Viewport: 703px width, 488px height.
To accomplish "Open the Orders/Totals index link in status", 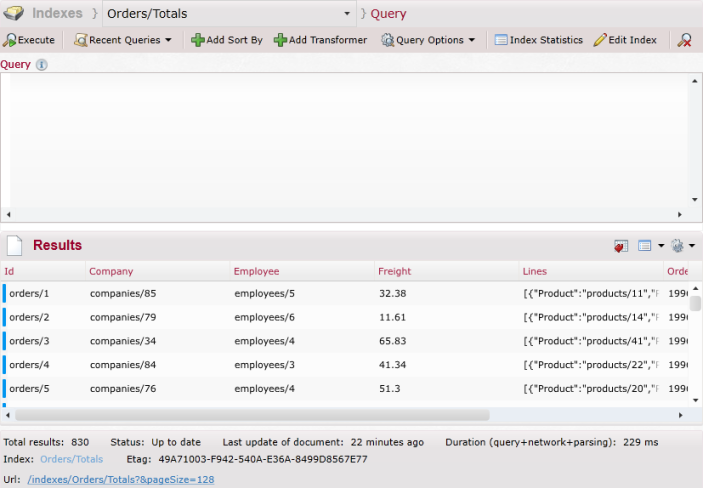I will click(x=71, y=459).
